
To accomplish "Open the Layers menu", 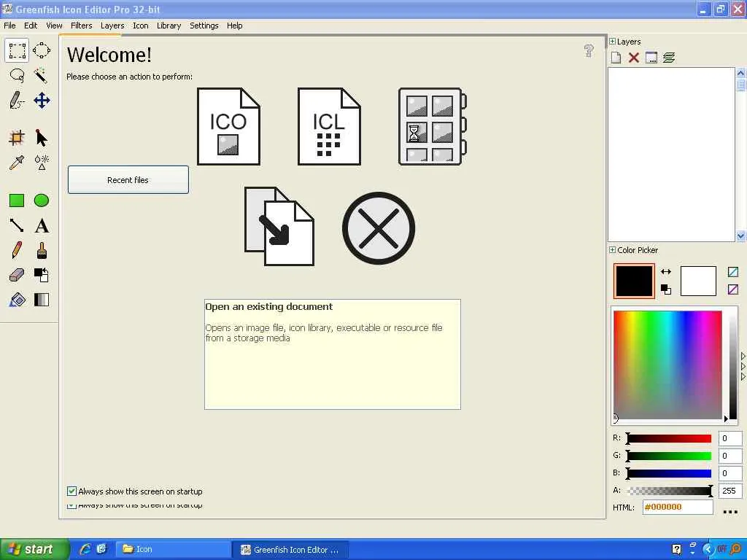I will coord(112,26).
